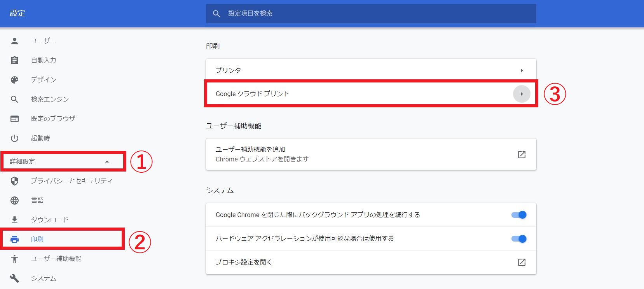The height and width of the screenshot is (289, 644).
Task: Toggle background apps after Chrome closes
Action: (519, 215)
